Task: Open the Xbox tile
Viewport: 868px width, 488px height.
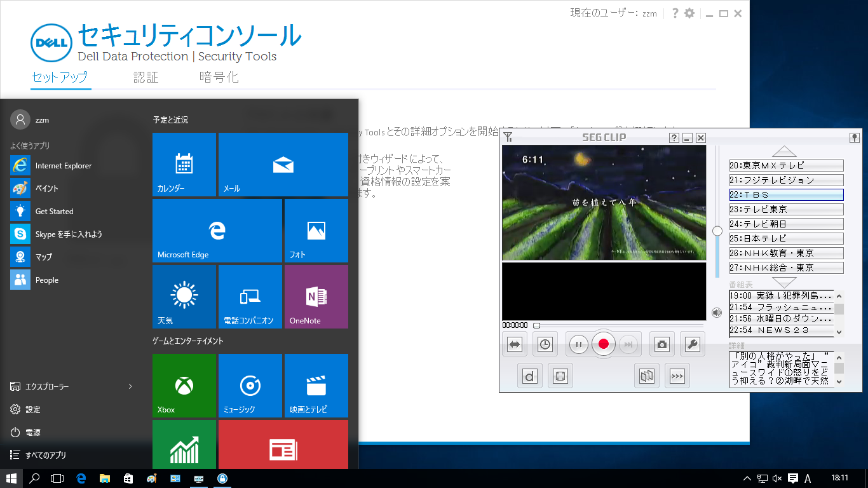Action: [184, 386]
